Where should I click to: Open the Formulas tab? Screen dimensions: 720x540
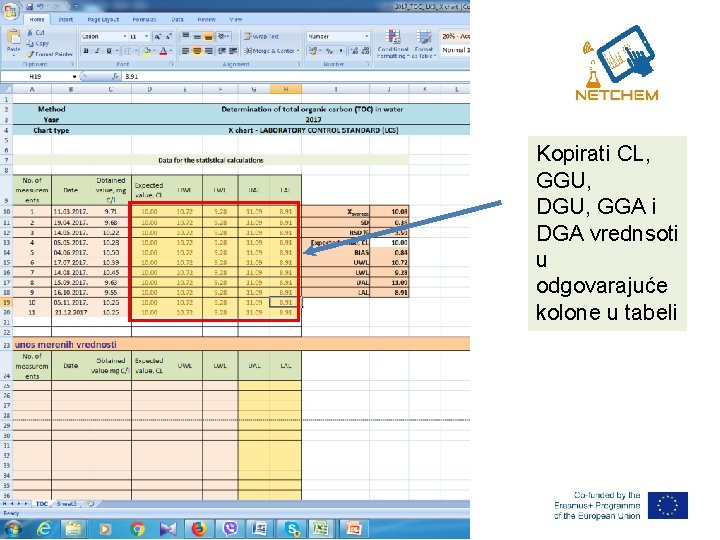[x=144, y=19]
